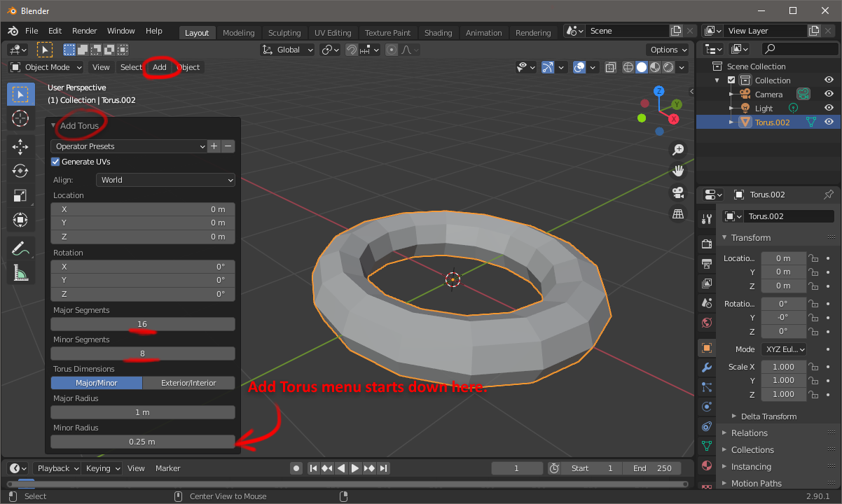
Task: Switch orthographic/perspective grid icon
Action: (x=677, y=214)
